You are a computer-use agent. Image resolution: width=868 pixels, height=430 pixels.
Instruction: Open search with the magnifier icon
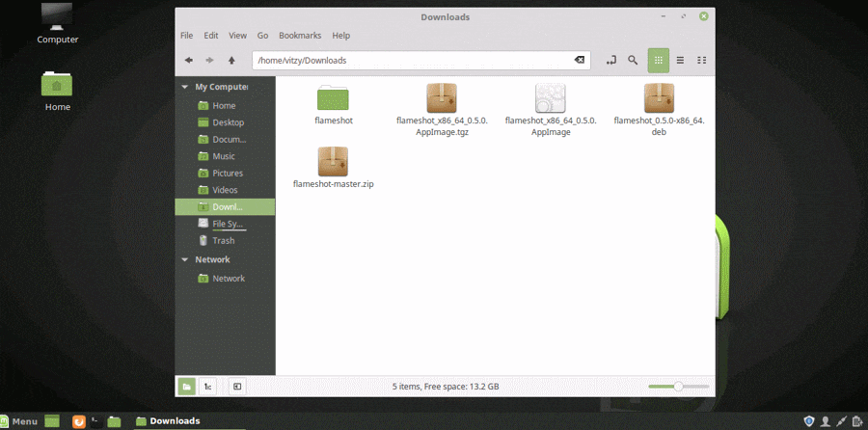[x=632, y=61]
